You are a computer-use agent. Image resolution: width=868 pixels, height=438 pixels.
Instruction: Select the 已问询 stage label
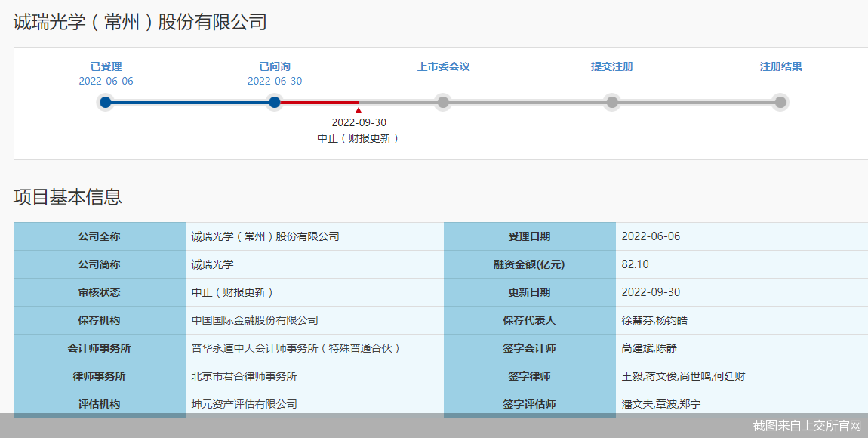[275, 66]
